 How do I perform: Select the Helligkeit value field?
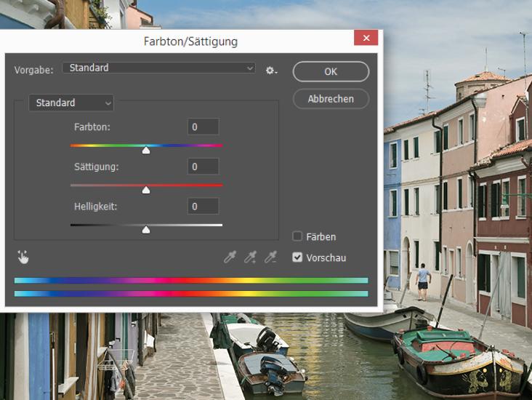click(203, 207)
